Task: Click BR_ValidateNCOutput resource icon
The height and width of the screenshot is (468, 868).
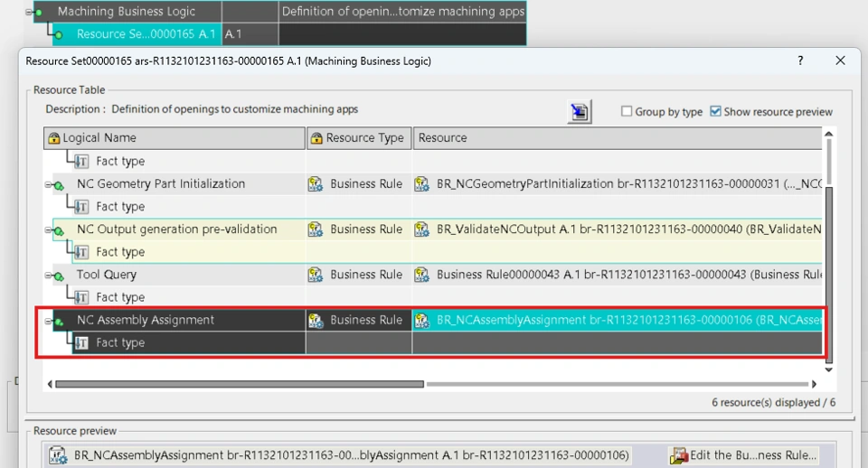Action: [422, 229]
